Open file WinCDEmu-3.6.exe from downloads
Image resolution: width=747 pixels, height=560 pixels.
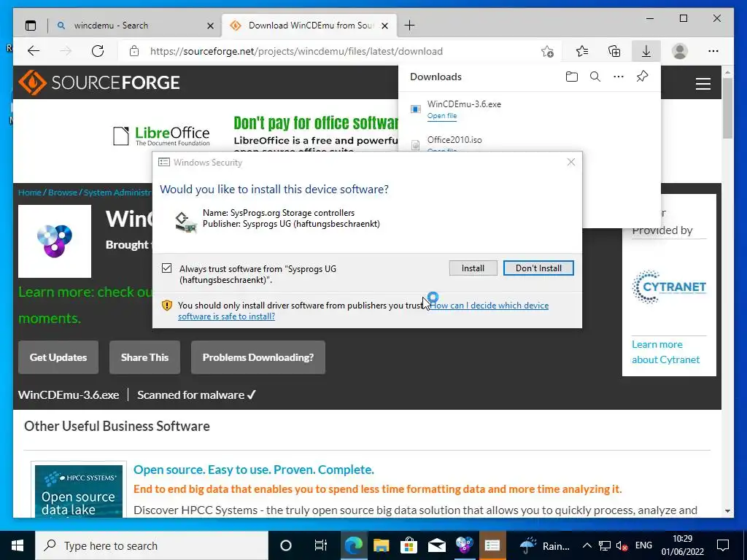pyautogui.click(x=442, y=116)
